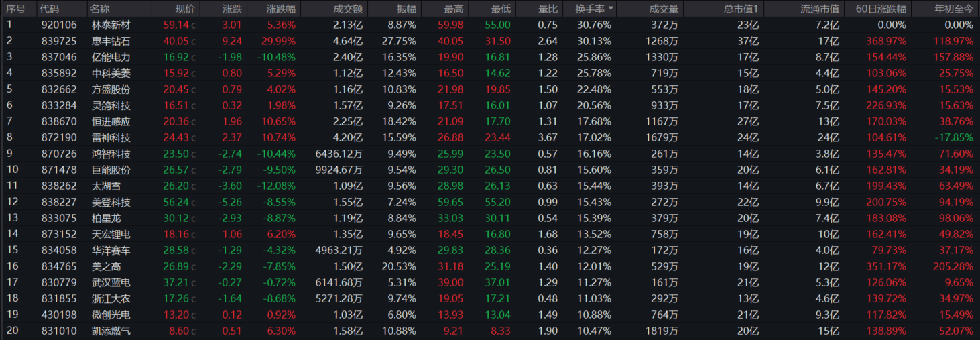Click stock name 凯添燃气

111,331
